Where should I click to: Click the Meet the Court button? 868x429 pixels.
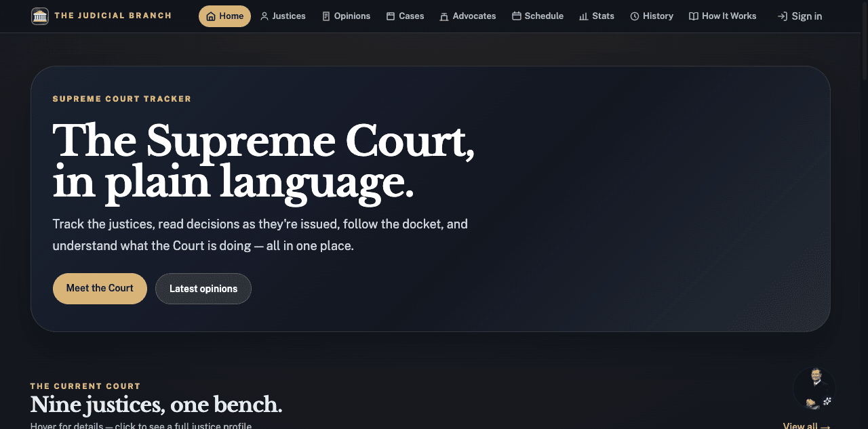100,288
